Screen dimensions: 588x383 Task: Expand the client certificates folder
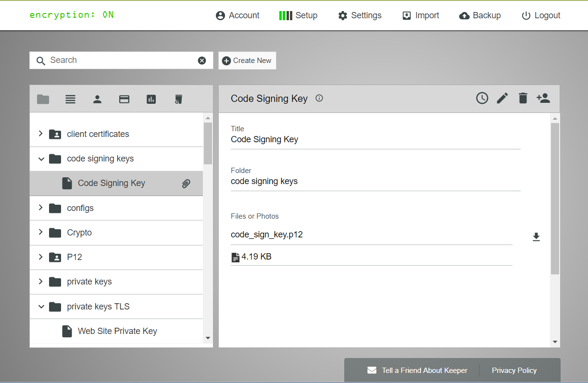click(x=41, y=134)
